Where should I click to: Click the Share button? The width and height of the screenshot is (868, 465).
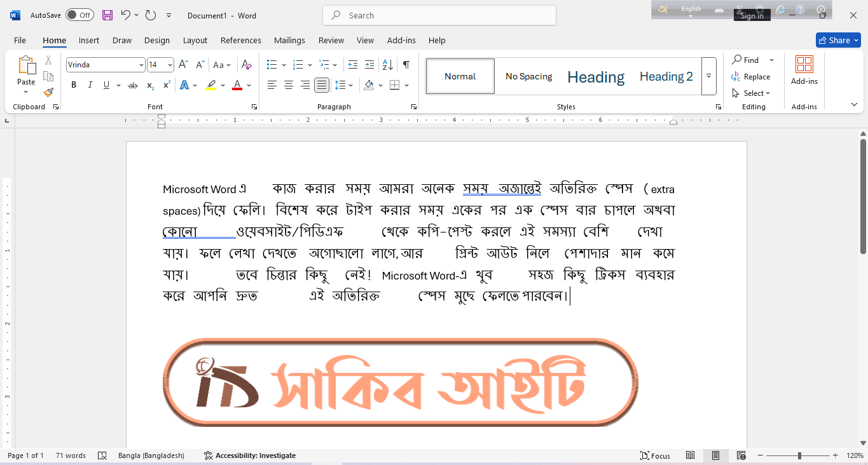click(x=837, y=39)
